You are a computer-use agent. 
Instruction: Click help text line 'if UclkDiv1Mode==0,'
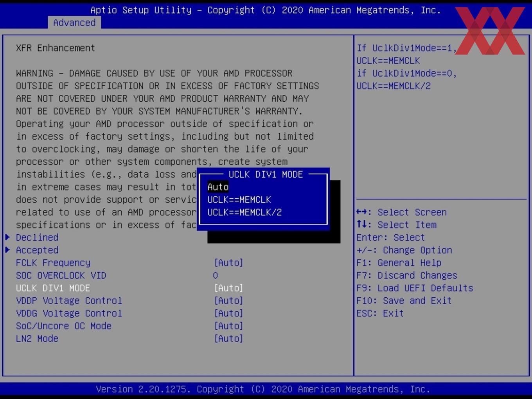(x=406, y=73)
